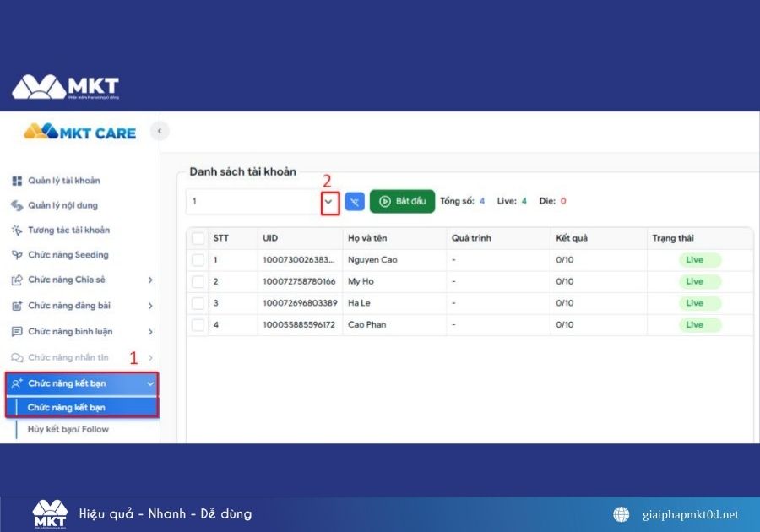This screenshot has width=760, height=532.
Task: Expand the Chức năng nhắn tin submenu
Action: pyautogui.click(x=150, y=357)
